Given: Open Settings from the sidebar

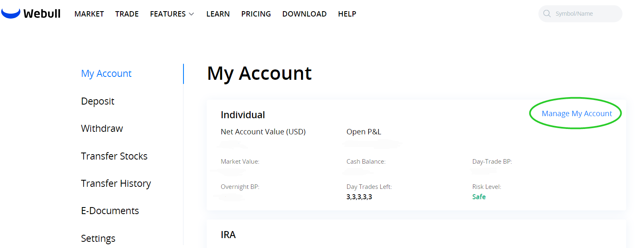Looking at the screenshot, I should [98, 238].
